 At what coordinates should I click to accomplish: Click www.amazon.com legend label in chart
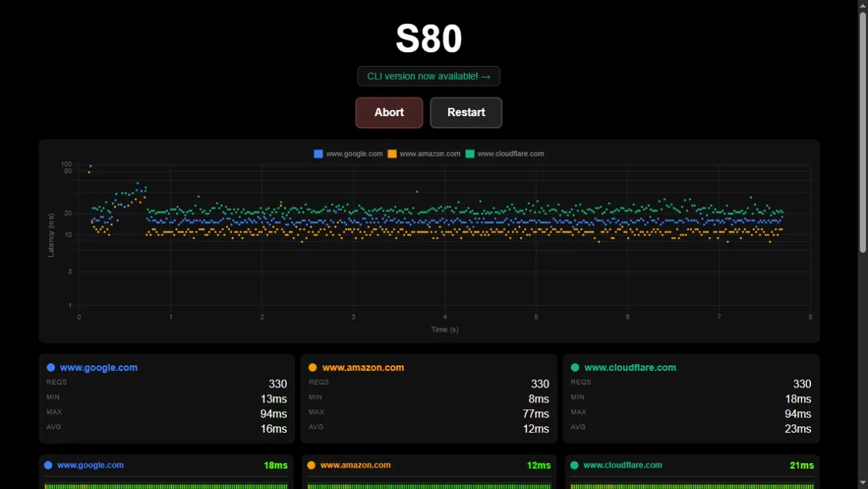[x=430, y=154]
